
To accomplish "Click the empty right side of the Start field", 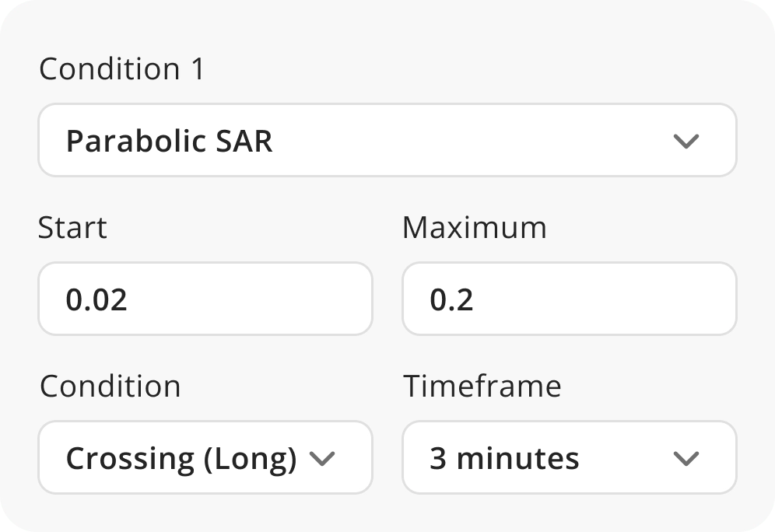I will [311, 299].
